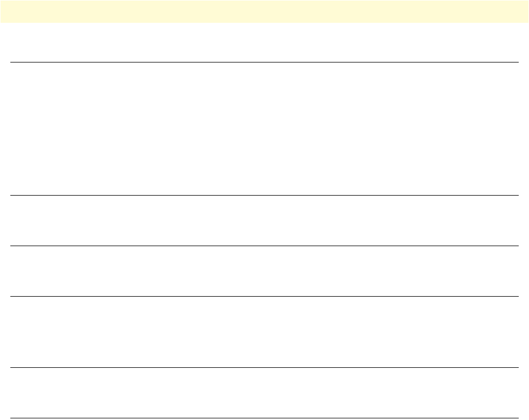Select the blank third table row
529x420 pixels.
(x=264, y=271)
